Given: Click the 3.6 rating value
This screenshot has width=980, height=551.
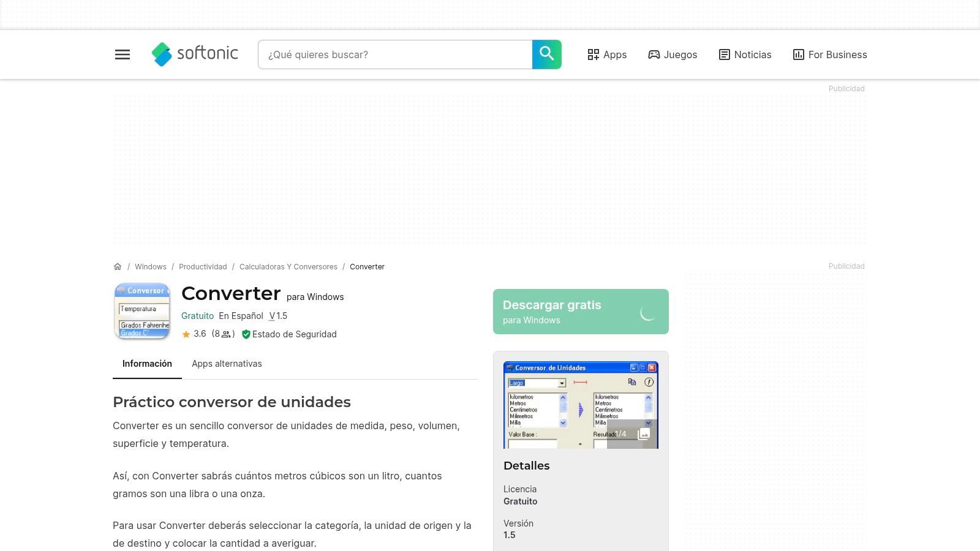Looking at the screenshot, I should 200,334.
